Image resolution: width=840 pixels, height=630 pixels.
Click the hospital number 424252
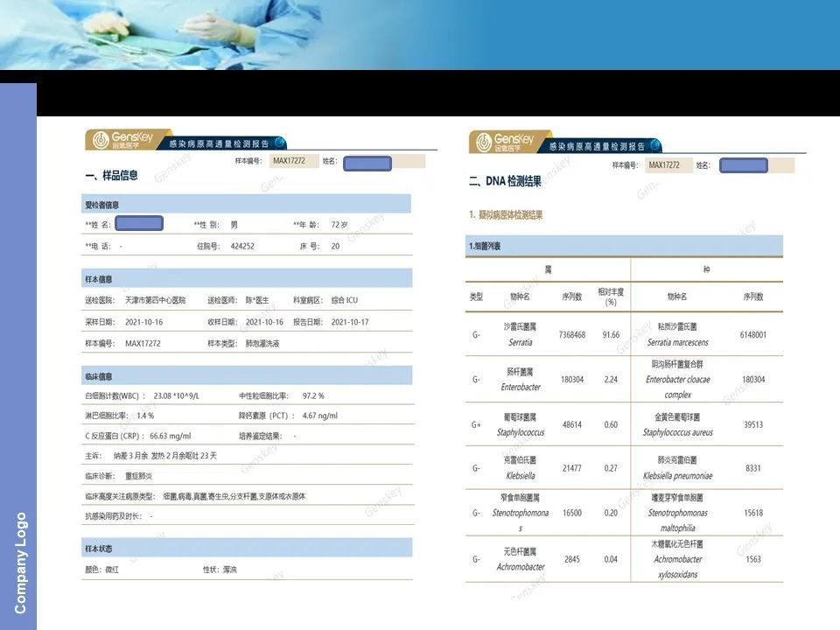click(x=242, y=246)
